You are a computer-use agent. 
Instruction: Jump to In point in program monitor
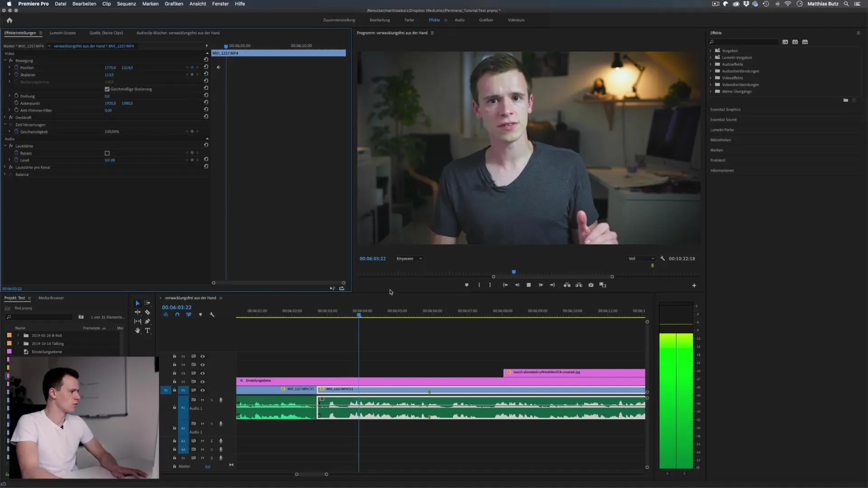click(x=505, y=285)
